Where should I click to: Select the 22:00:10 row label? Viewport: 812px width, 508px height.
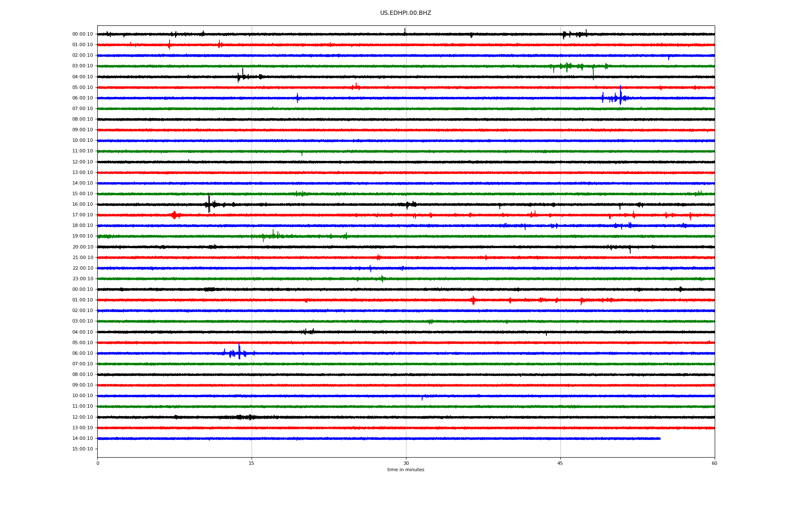point(82,268)
